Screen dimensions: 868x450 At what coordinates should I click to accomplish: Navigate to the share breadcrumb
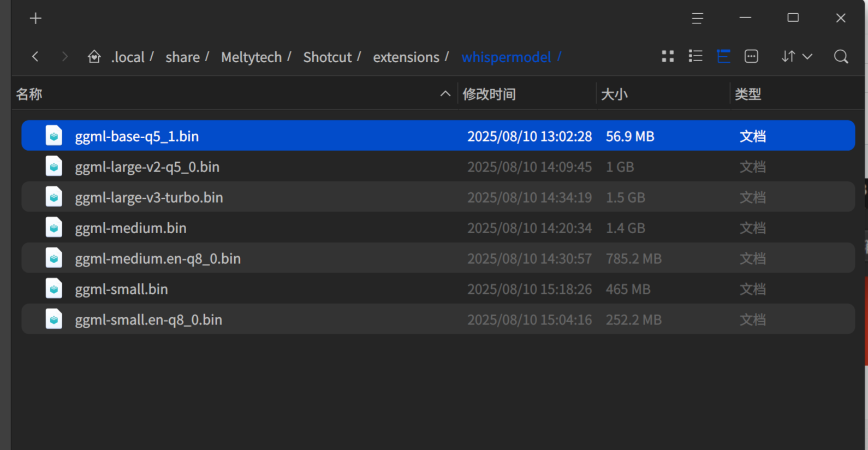tap(182, 57)
